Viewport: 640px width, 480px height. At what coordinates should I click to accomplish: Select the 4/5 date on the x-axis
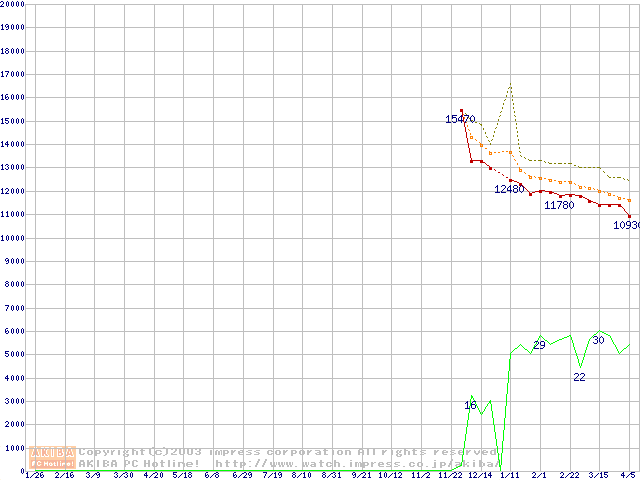[x=630, y=475]
